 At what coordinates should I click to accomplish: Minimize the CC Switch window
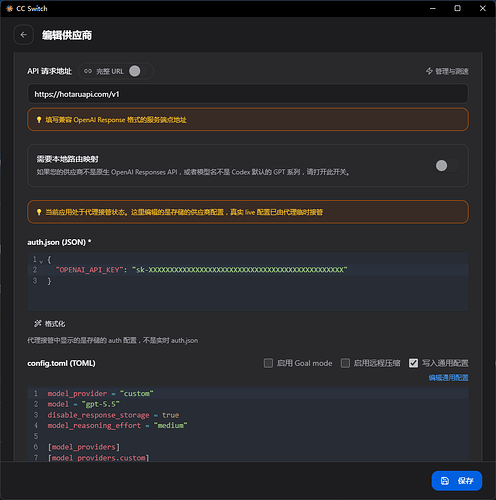pos(433,8)
